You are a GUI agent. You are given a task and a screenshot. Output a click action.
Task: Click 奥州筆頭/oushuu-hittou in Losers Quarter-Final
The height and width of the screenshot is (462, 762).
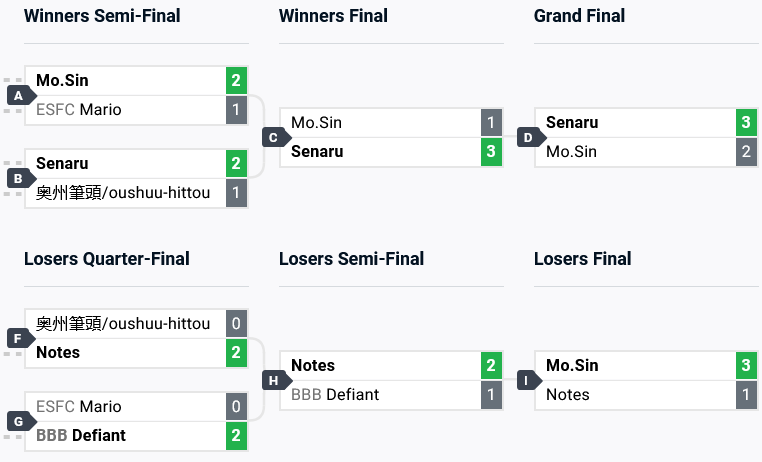(123, 323)
